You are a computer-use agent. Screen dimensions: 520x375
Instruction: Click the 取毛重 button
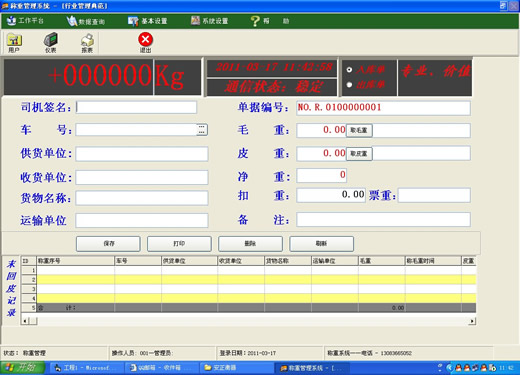(x=359, y=130)
